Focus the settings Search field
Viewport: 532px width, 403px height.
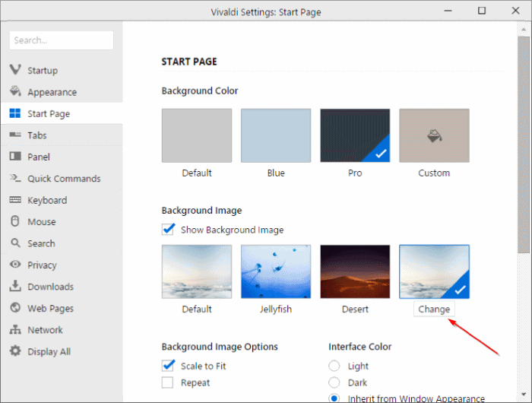[x=62, y=40]
